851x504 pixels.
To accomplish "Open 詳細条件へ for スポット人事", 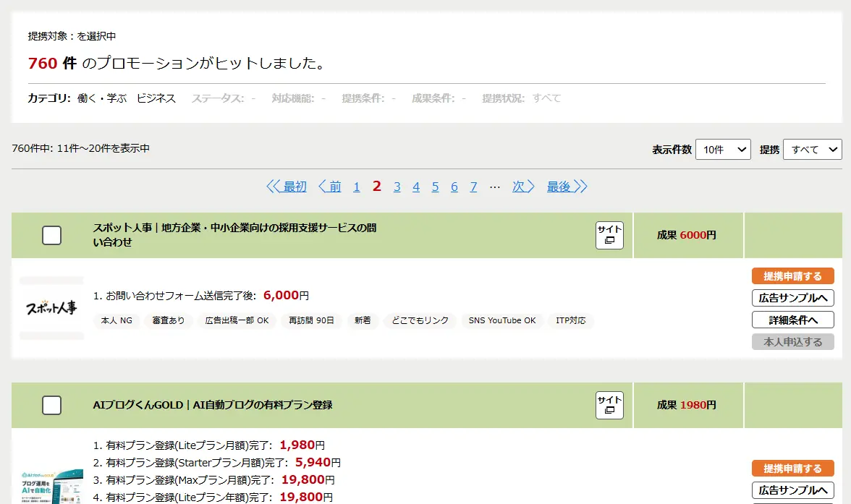I will pyautogui.click(x=792, y=320).
